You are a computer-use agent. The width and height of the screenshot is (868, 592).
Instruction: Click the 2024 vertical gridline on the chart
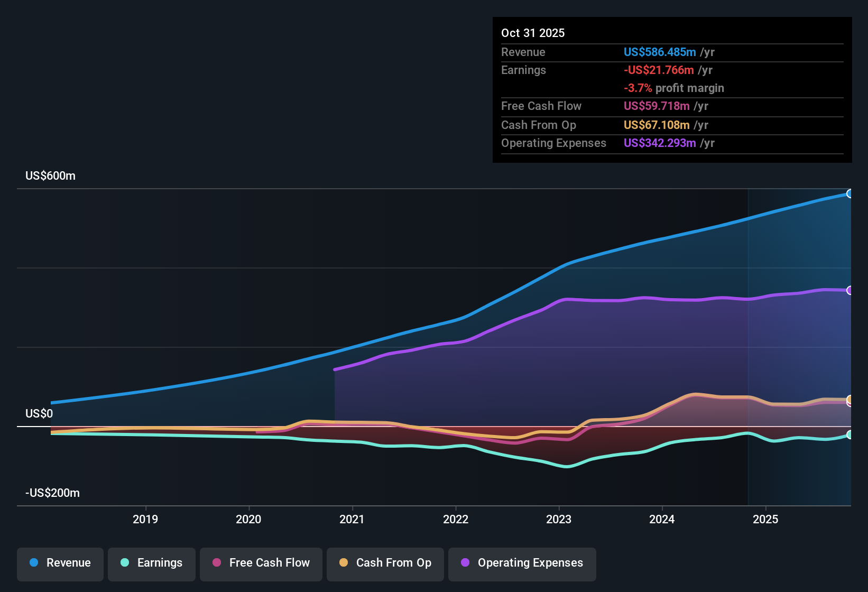click(x=662, y=344)
